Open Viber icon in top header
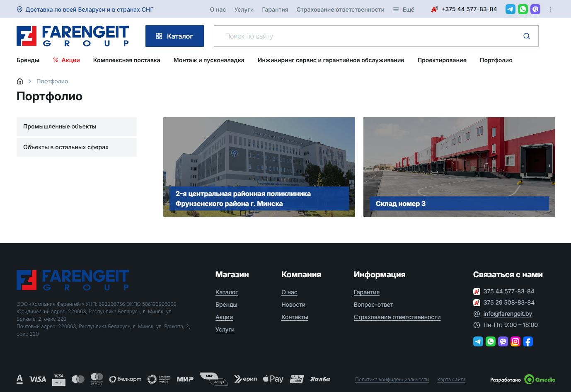 (535, 9)
